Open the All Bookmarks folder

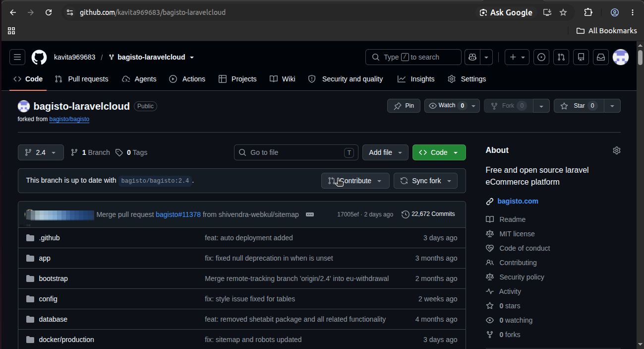click(x=607, y=31)
